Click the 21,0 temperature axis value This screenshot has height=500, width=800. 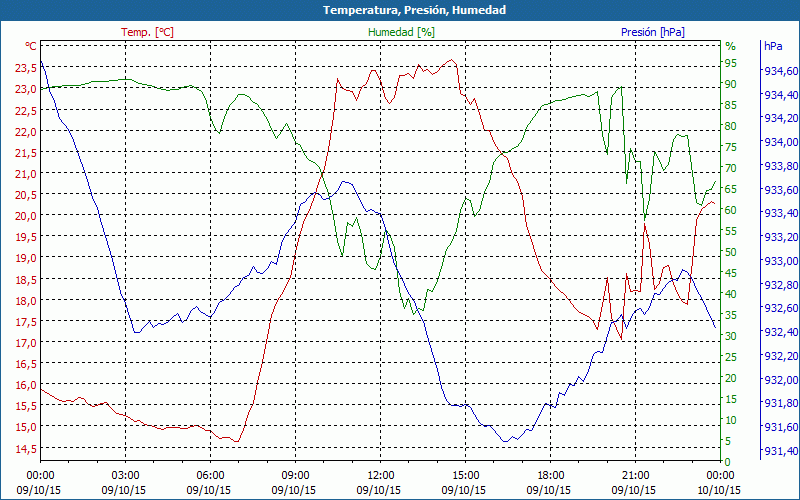point(26,174)
